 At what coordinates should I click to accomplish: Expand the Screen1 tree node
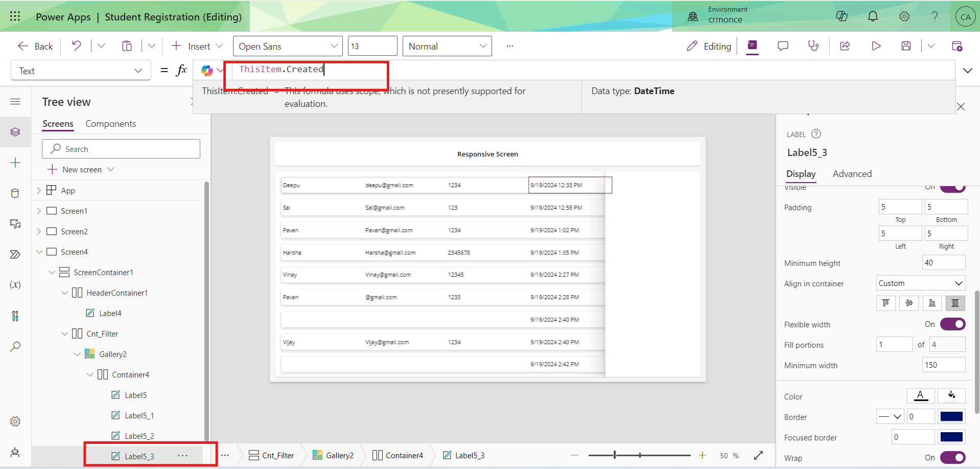click(39, 211)
